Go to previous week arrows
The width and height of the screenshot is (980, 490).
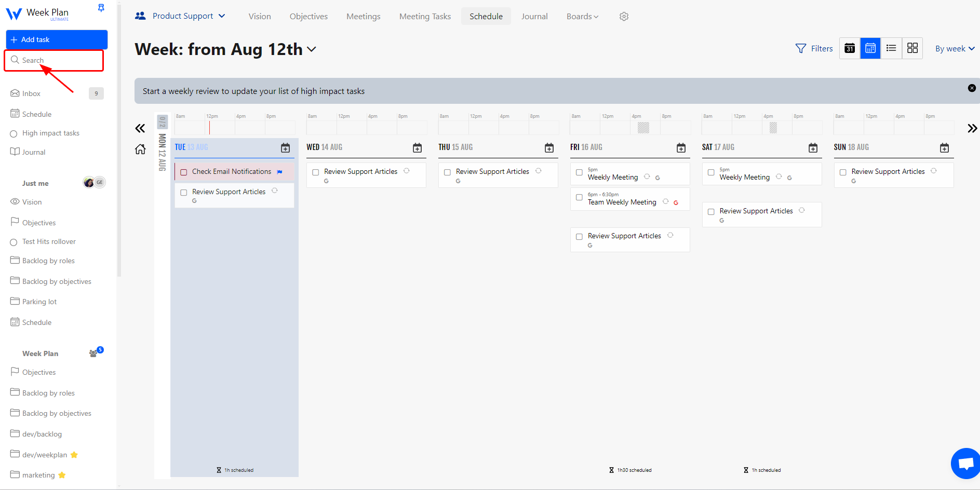coord(140,128)
